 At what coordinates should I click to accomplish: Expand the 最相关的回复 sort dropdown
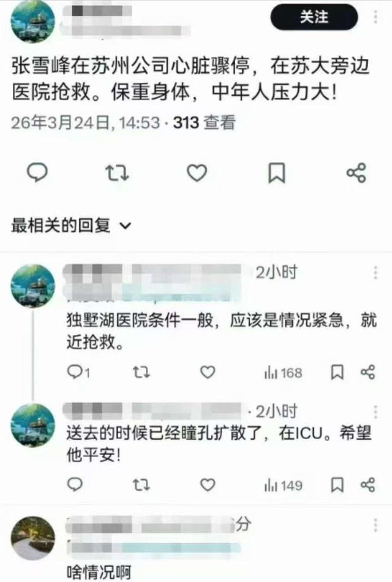point(71,225)
